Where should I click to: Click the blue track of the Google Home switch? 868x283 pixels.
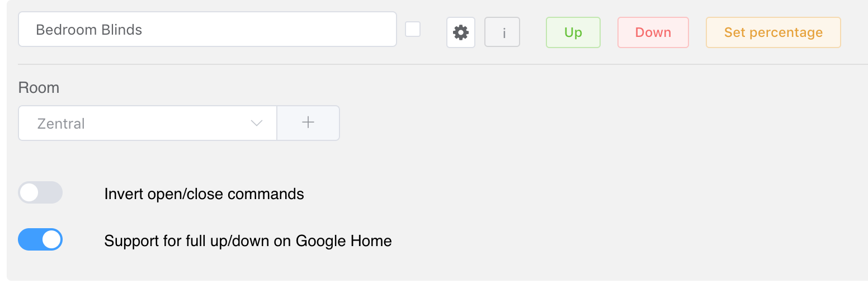coord(29,240)
